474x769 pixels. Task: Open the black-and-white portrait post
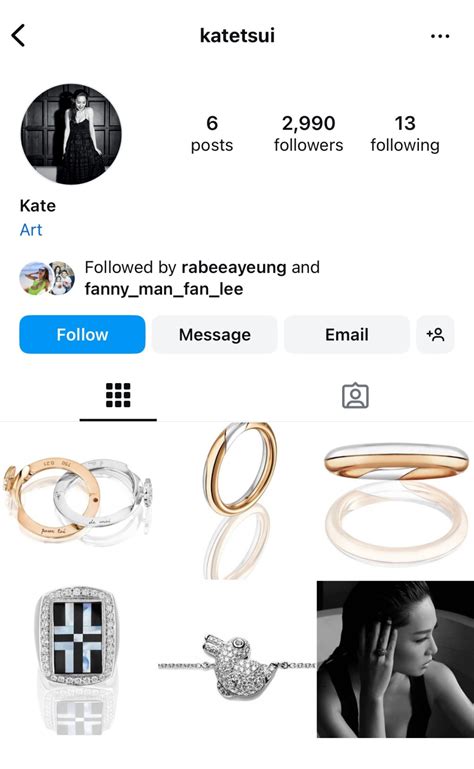coord(395,660)
